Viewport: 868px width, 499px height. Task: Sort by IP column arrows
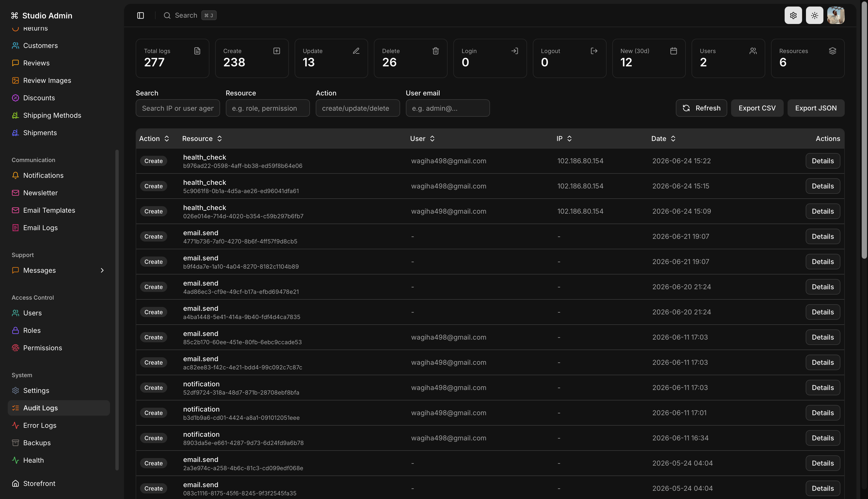click(x=569, y=139)
